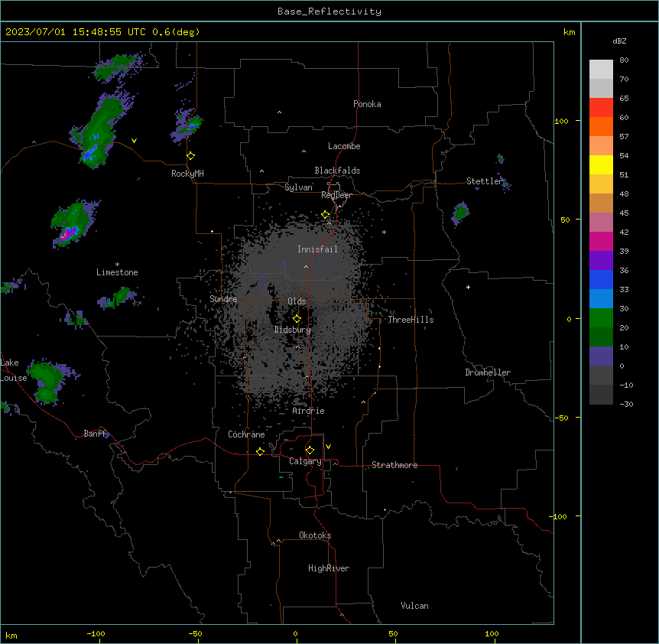Click the Sundre label
Viewport: 659px width, 644px height.
(x=223, y=299)
